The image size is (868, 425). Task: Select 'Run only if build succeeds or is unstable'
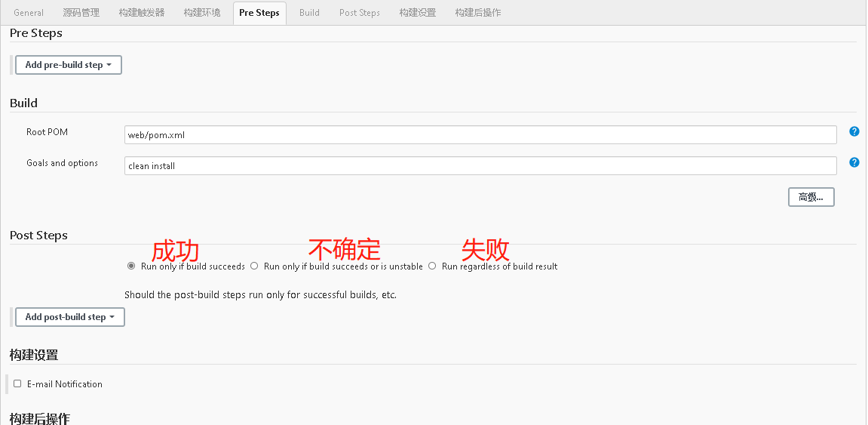pyautogui.click(x=255, y=266)
